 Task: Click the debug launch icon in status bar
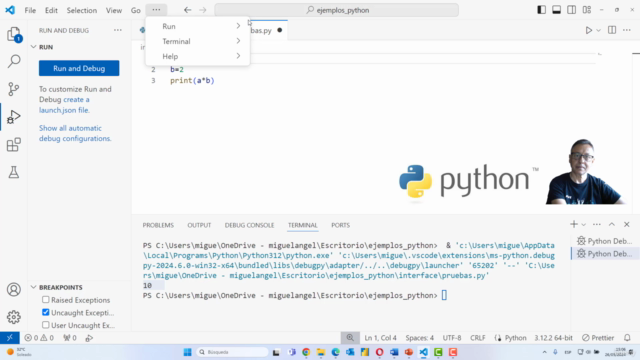point(89,338)
